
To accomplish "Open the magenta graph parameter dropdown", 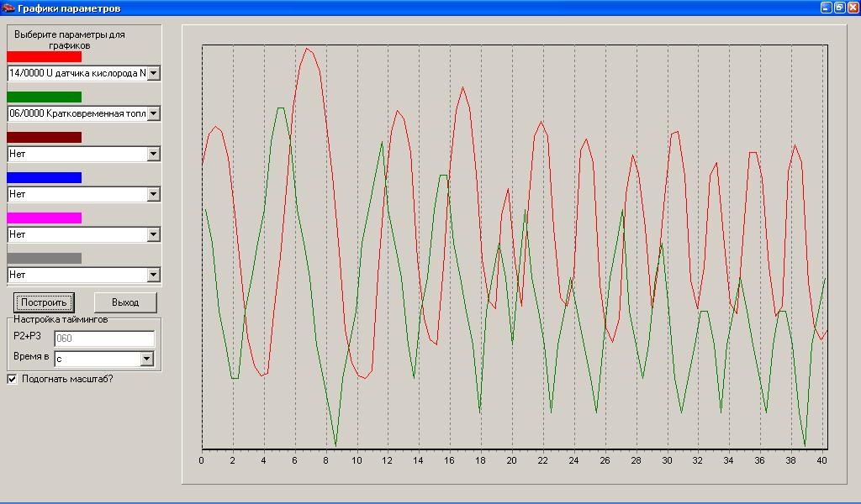I will click(x=153, y=234).
